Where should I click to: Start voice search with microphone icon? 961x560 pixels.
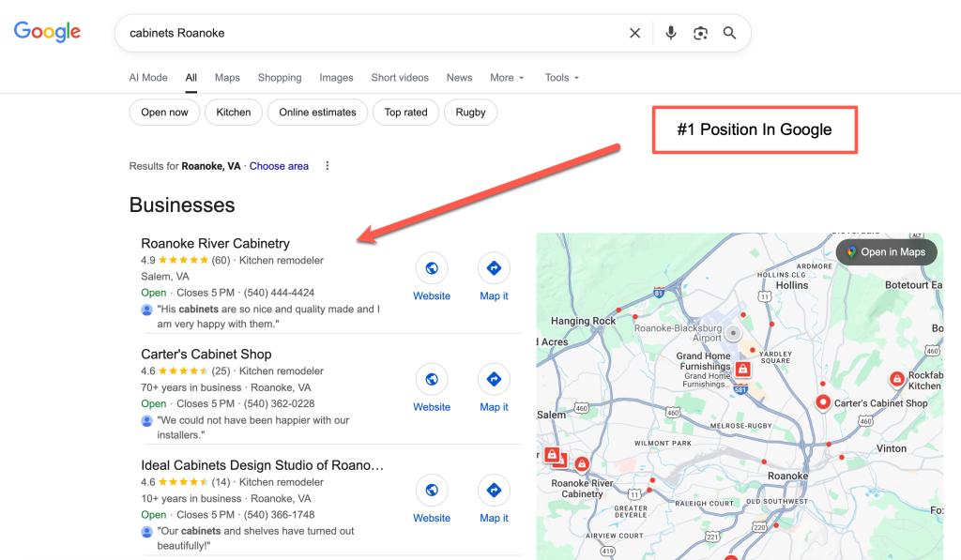click(670, 33)
